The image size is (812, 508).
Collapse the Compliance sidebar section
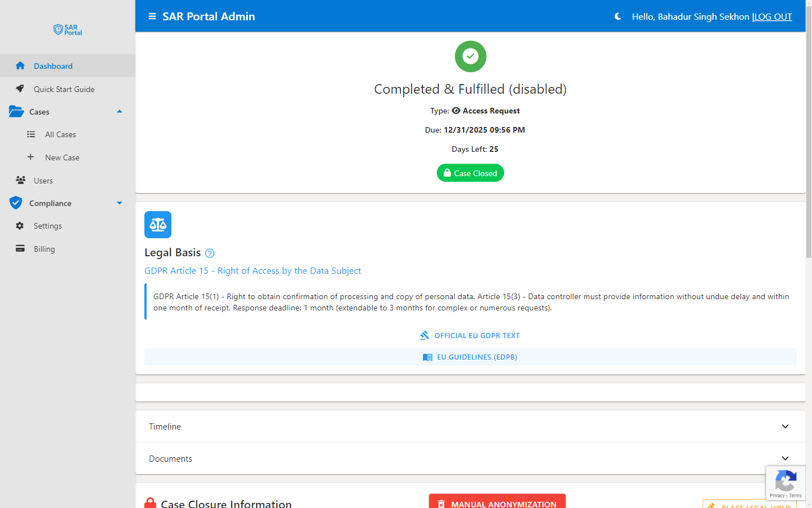[119, 203]
